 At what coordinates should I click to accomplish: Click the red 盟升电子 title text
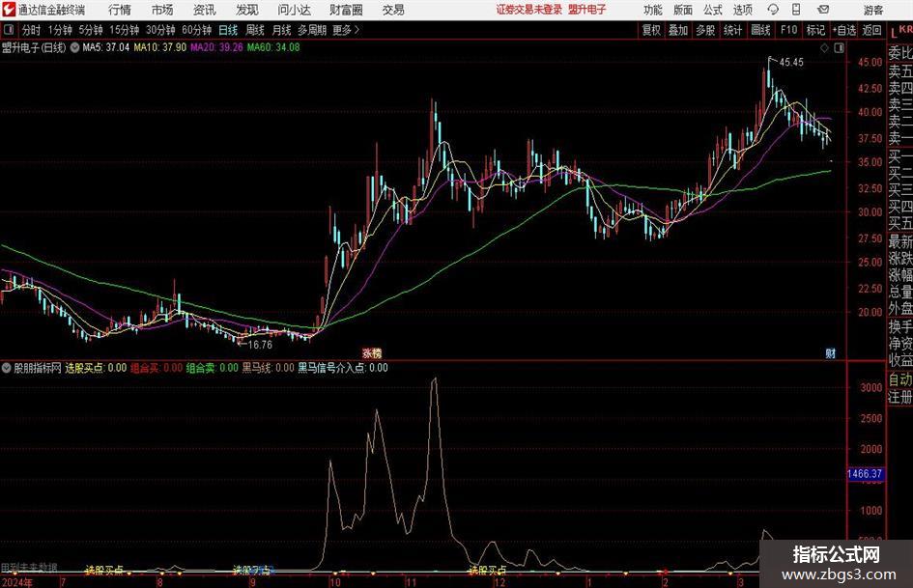pyautogui.click(x=587, y=10)
